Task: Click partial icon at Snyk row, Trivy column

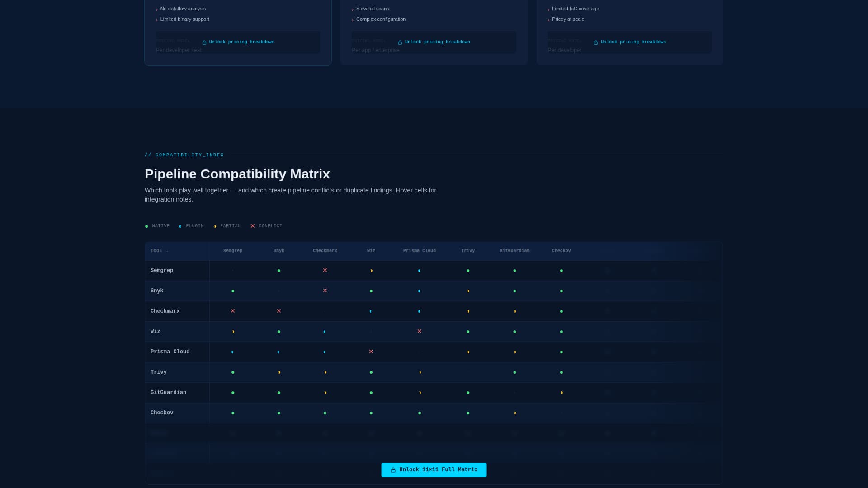Action: (468, 291)
